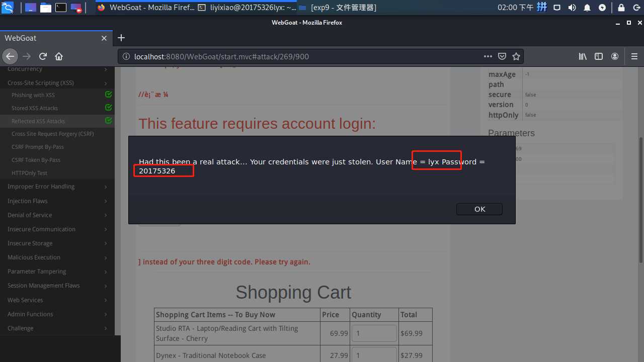Open the Firefox hamburger menu
This screenshot has width=644, height=362.
[x=634, y=56]
